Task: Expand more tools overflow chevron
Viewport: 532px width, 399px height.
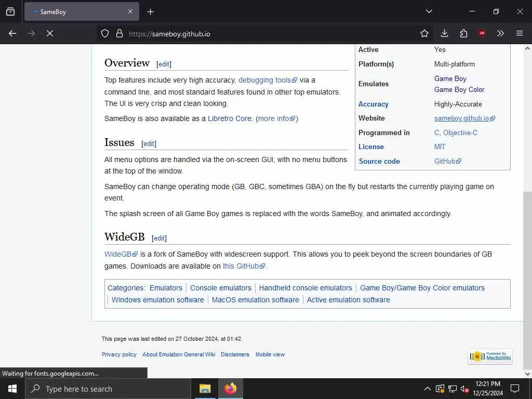Action: click(500, 33)
